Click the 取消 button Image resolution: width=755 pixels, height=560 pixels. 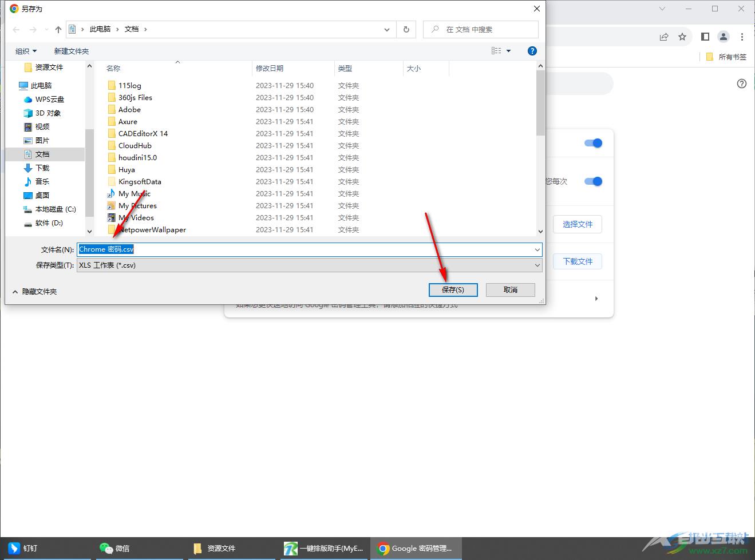tap(511, 290)
